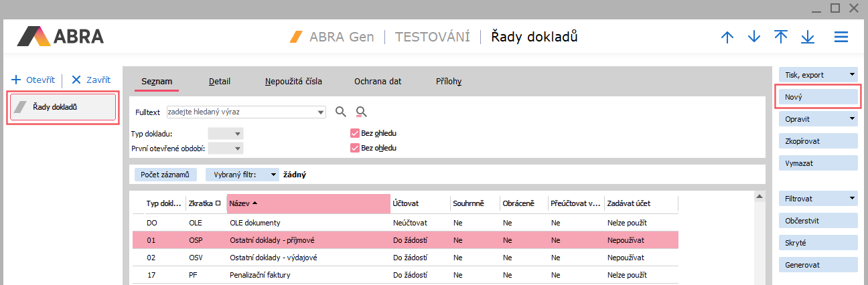Expand the Typ dokladu dropdown
The height and width of the screenshot is (285, 868).
tap(226, 133)
